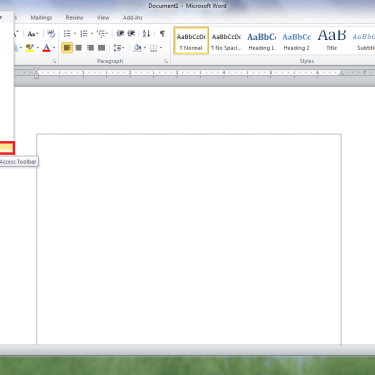Click the Sort A-Z icon

pyautogui.click(x=146, y=34)
